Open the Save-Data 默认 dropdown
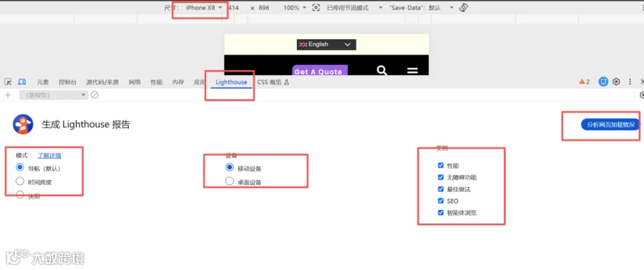This screenshot has width=644, height=270. 421,8
